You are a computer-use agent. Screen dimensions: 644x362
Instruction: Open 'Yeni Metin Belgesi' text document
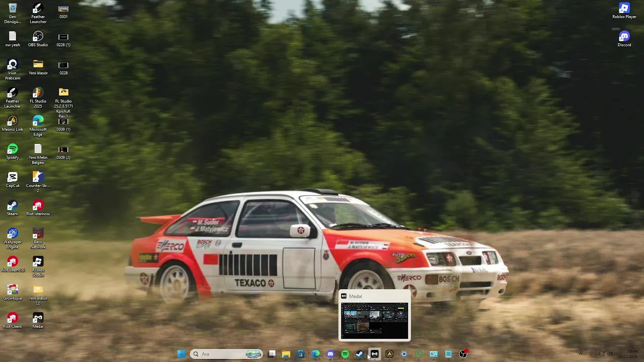tap(38, 154)
